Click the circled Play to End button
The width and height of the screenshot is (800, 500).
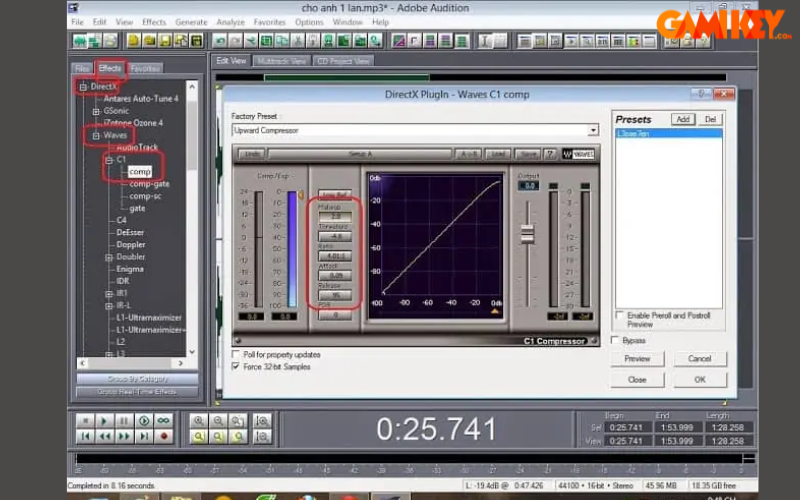[x=144, y=421]
